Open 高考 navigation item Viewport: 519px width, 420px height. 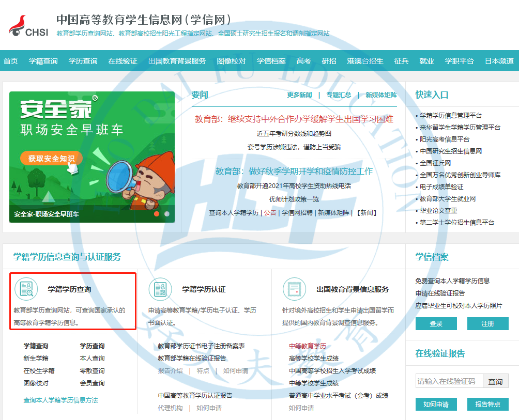303,61
